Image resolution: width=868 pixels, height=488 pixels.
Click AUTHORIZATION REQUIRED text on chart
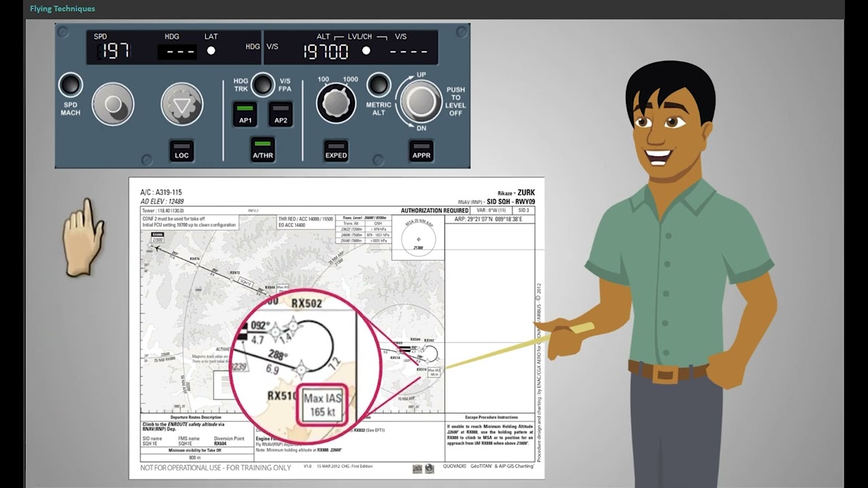coord(435,211)
